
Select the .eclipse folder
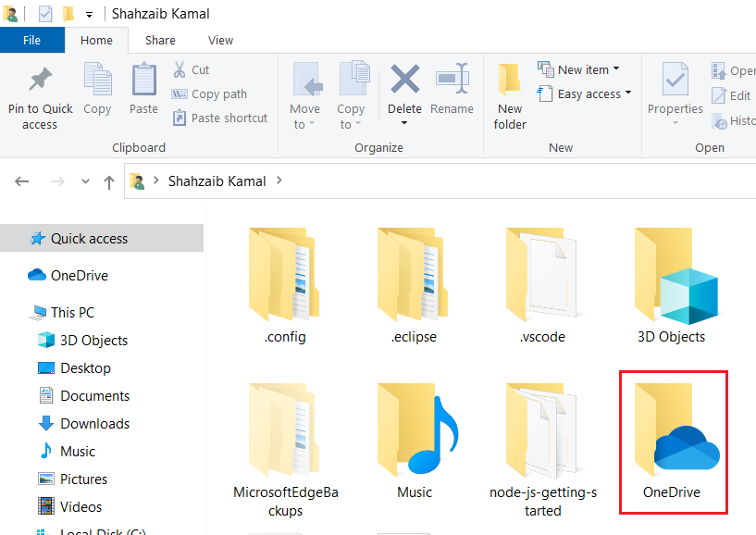click(x=414, y=286)
